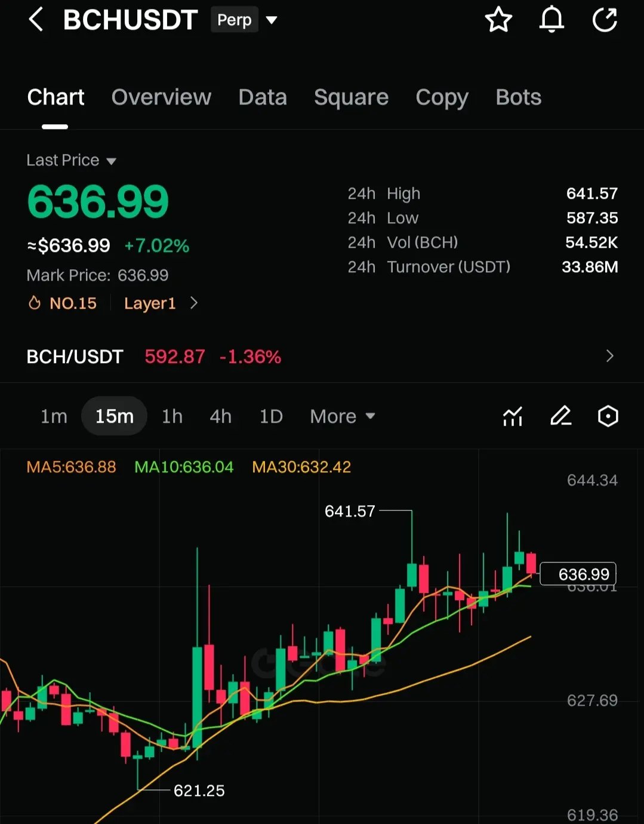Tap the MA10:636.04 indicator label
Image resolution: width=644 pixels, height=824 pixels.
tap(184, 467)
